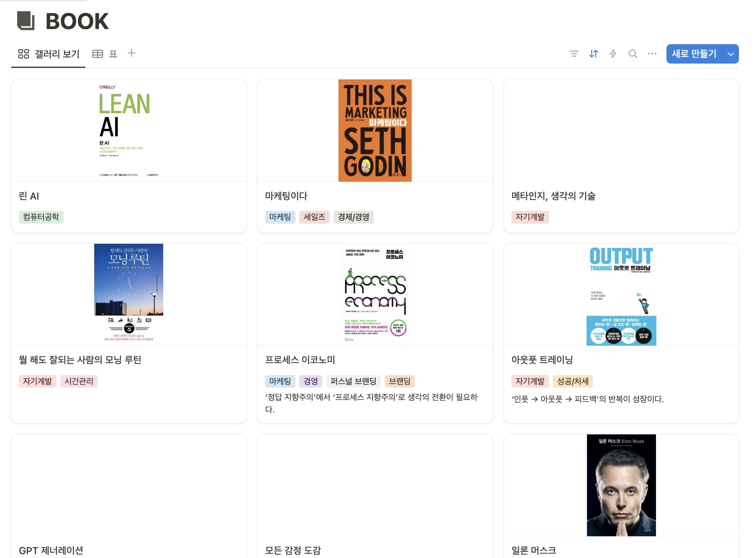Click the 브랜딩 tag
756x558 pixels.
tap(400, 381)
